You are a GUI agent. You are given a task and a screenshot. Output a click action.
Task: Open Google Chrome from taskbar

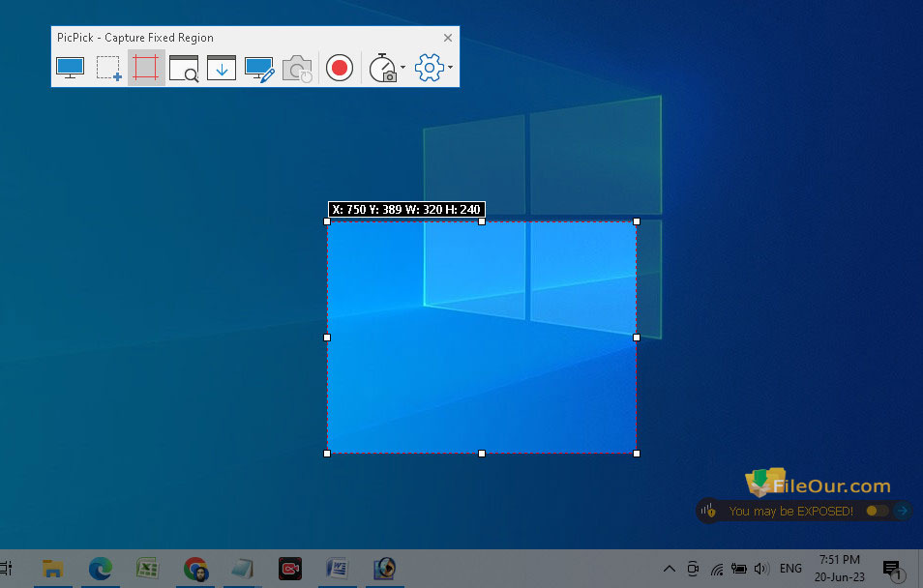tap(195, 569)
